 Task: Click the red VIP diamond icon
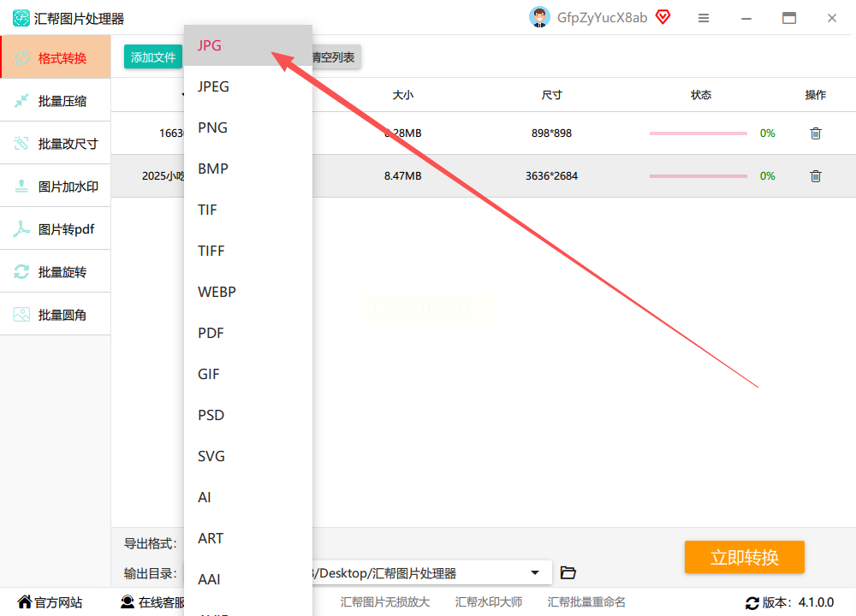(x=663, y=17)
